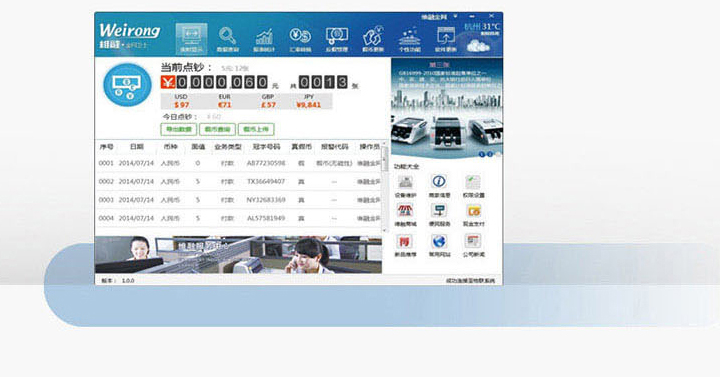
Task: Open the counterfeit currency update icon
Action: tap(373, 39)
